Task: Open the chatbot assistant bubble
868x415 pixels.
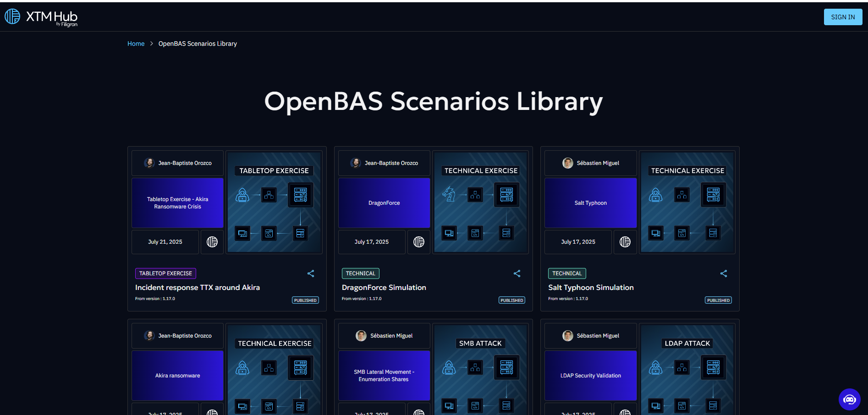Action: (x=849, y=399)
